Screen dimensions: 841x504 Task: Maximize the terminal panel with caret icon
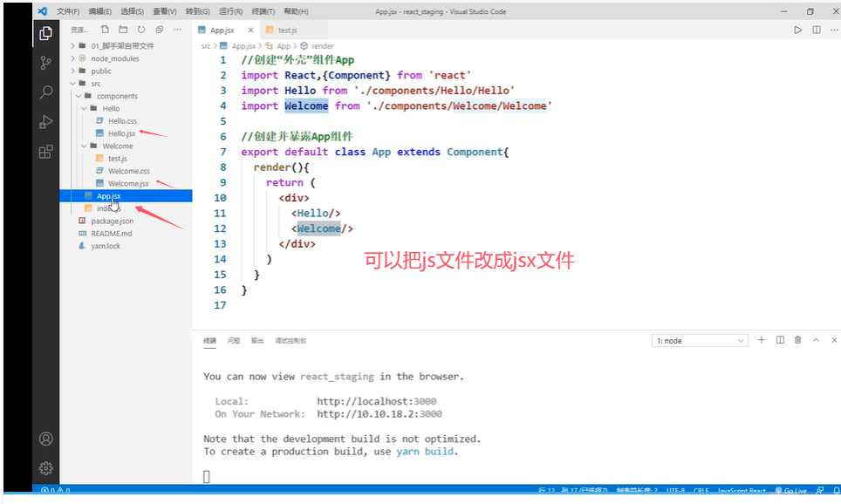click(x=817, y=340)
